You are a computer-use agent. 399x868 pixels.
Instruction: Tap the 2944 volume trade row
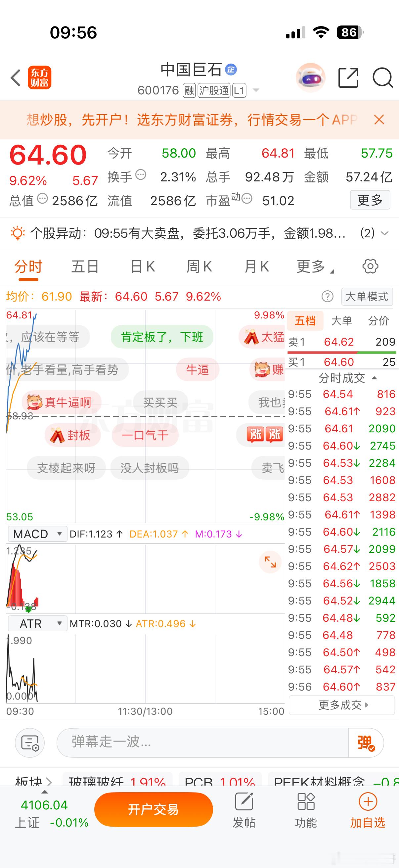pos(342,601)
